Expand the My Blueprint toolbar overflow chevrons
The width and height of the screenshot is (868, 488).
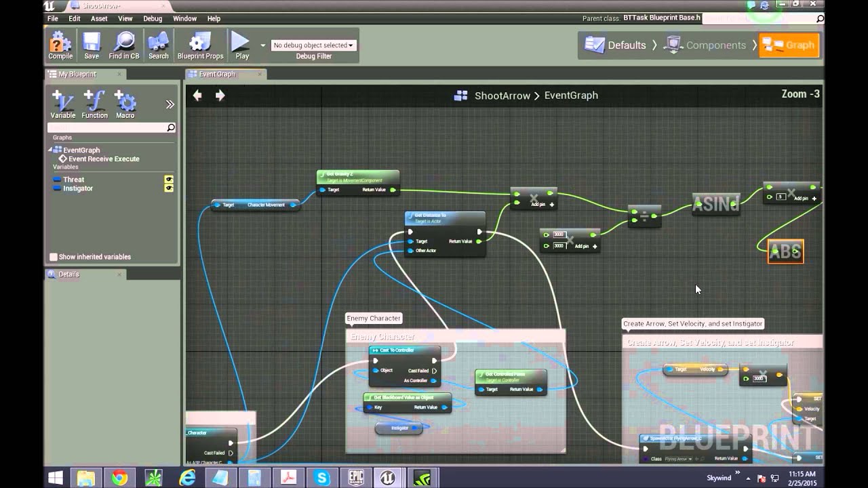170,104
